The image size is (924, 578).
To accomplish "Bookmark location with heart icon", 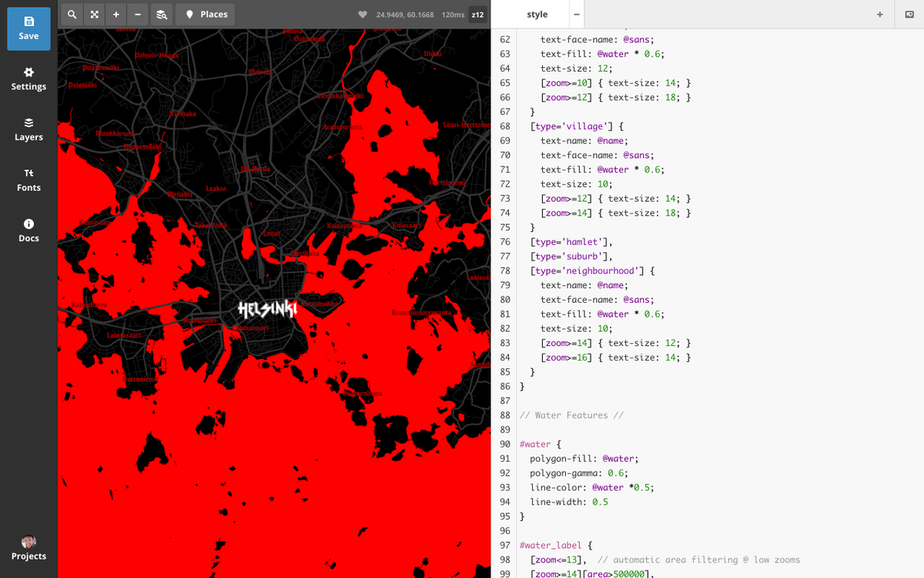I will click(363, 15).
